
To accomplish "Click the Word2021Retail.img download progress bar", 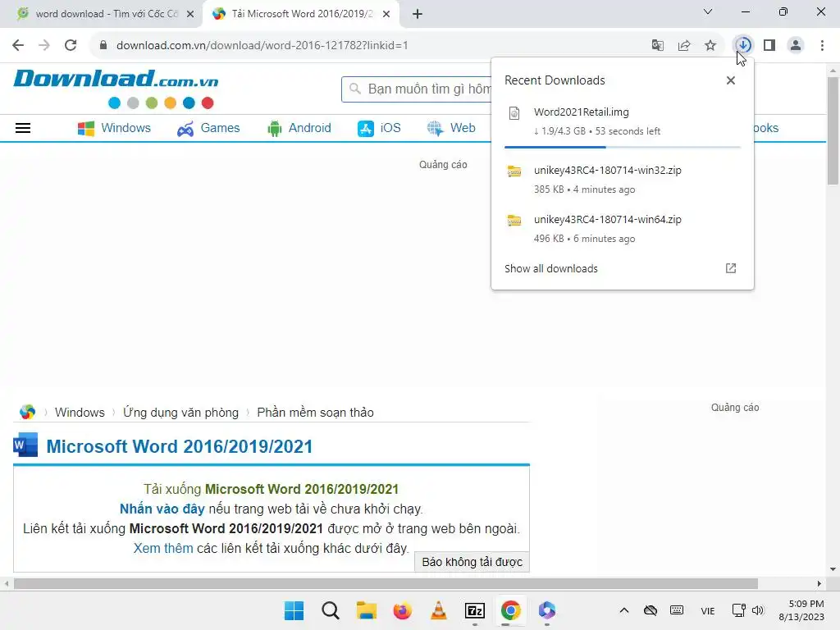I will tap(623, 147).
